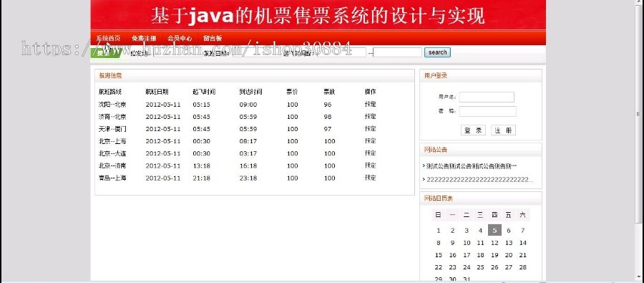The image size is (644, 283).
Task: Click arrival time 09:00
Action: click(x=248, y=105)
